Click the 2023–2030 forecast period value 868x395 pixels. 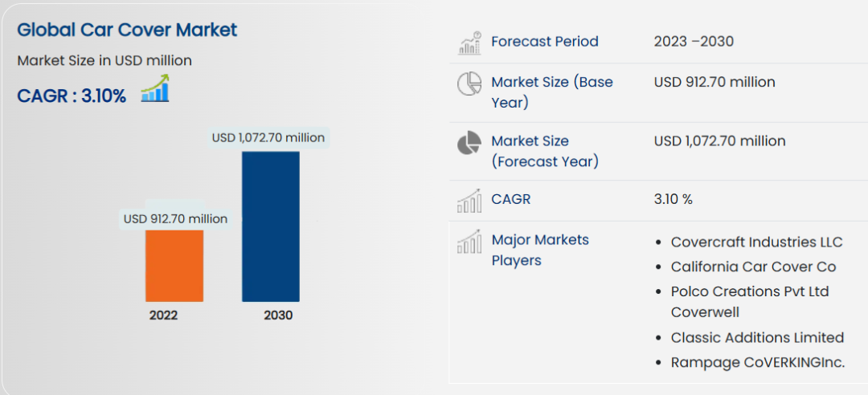click(x=694, y=41)
